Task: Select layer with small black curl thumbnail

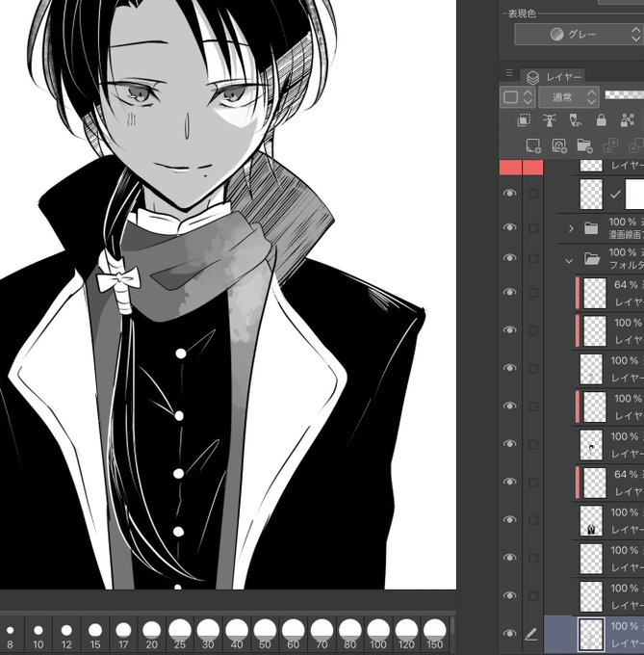Action: coord(591,445)
